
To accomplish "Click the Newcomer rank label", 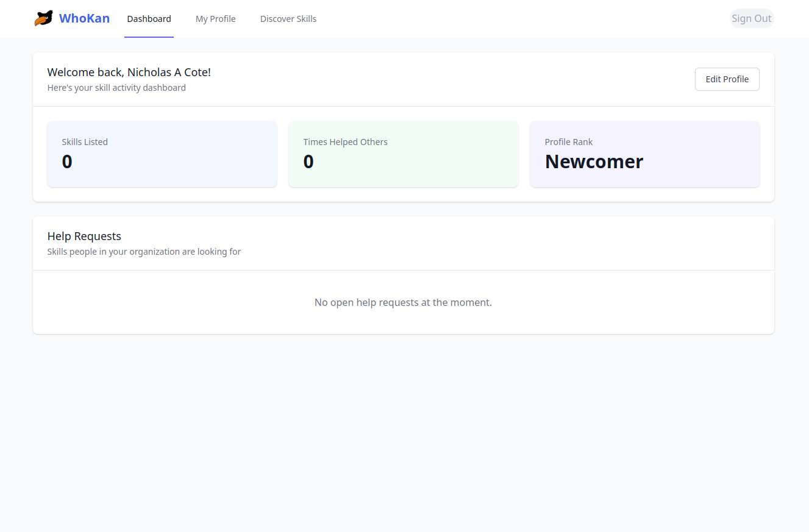I will [x=594, y=161].
